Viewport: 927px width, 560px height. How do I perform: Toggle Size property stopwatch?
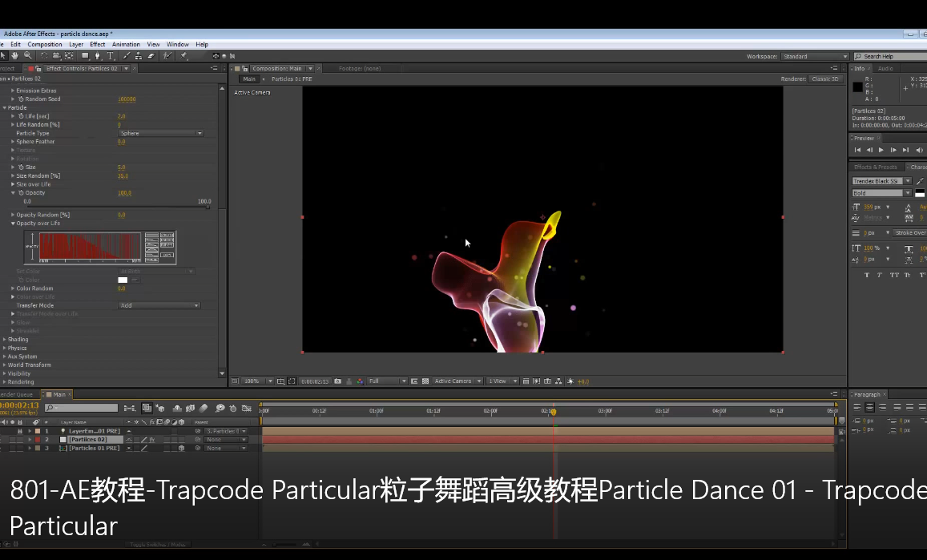tap(21, 167)
